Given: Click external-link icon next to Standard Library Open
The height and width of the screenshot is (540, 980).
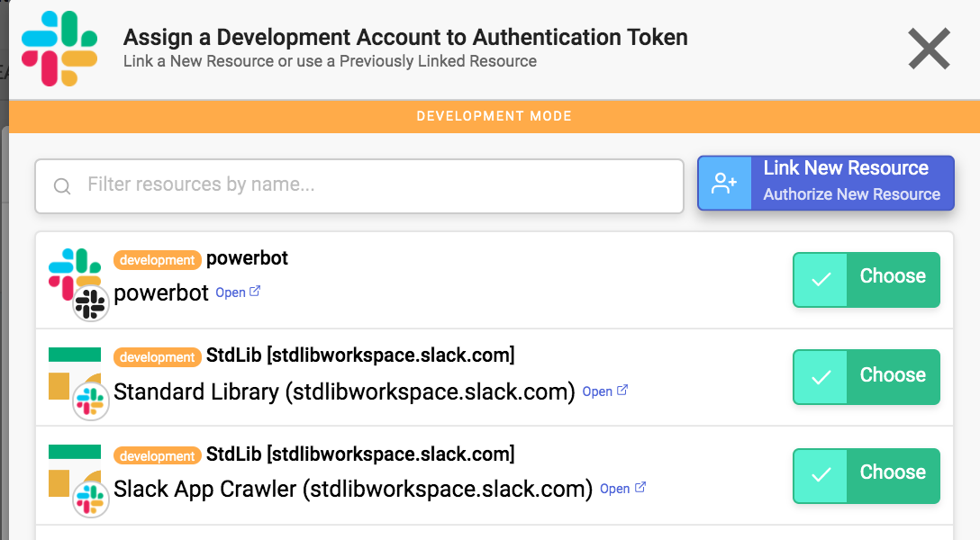Looking at the screenshot, I should [x=622, y=391].
